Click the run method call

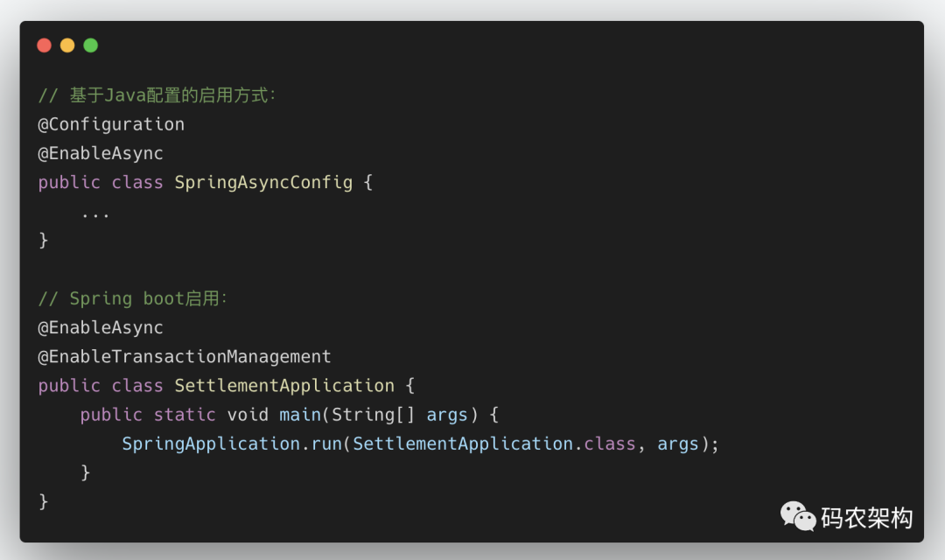[326, 444]
